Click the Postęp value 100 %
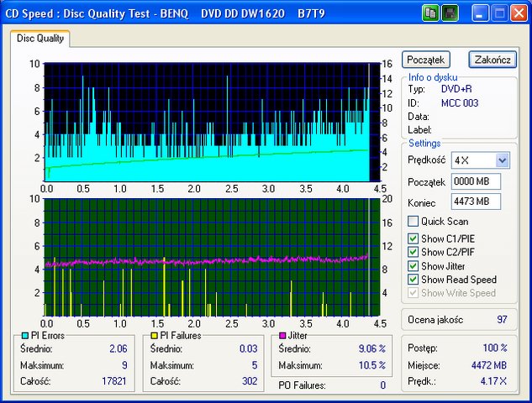 point(495,348)
